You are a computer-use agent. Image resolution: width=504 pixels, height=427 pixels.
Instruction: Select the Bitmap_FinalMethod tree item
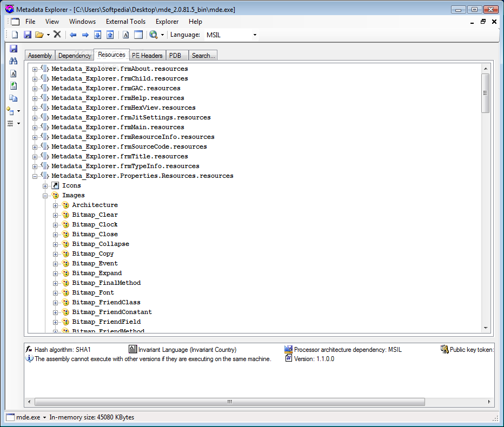point(107,283)
